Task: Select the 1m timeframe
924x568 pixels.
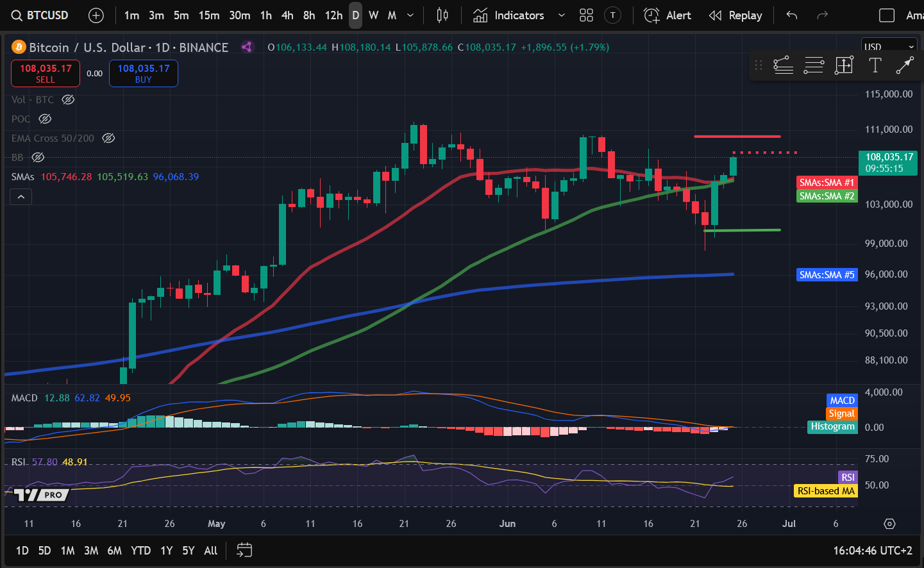Action: (x=131, y=15)
